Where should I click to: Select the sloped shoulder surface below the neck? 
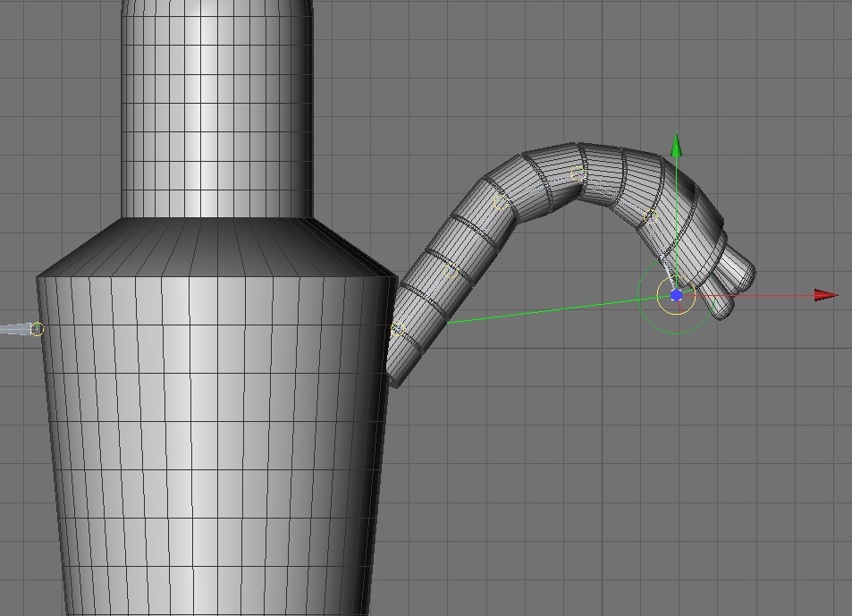pos(217,247)
